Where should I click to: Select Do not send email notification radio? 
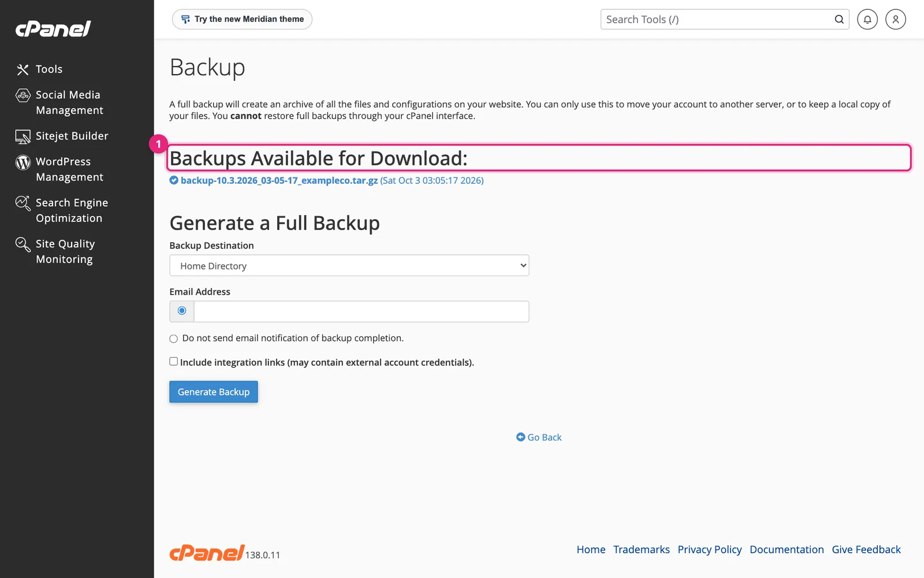(x=173, y=339)
